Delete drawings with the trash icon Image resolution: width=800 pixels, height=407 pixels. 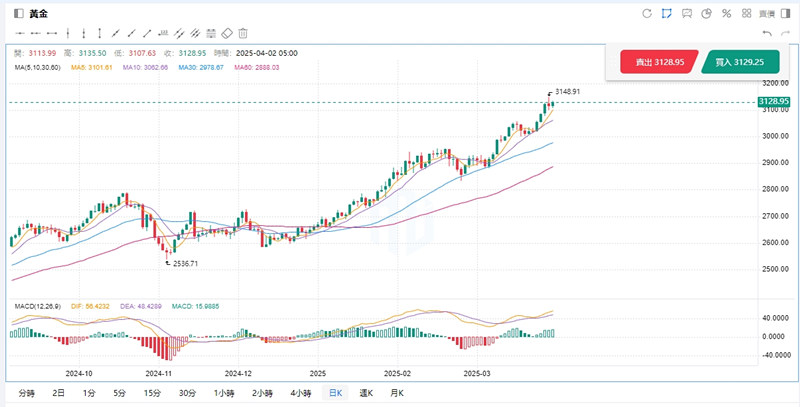coord(243,33)
